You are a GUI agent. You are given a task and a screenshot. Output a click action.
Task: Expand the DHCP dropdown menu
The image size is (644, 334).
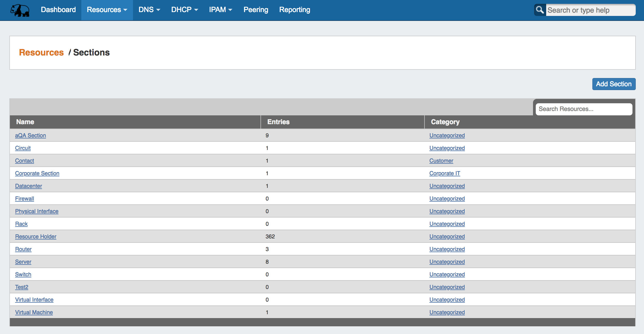(184, 10)
